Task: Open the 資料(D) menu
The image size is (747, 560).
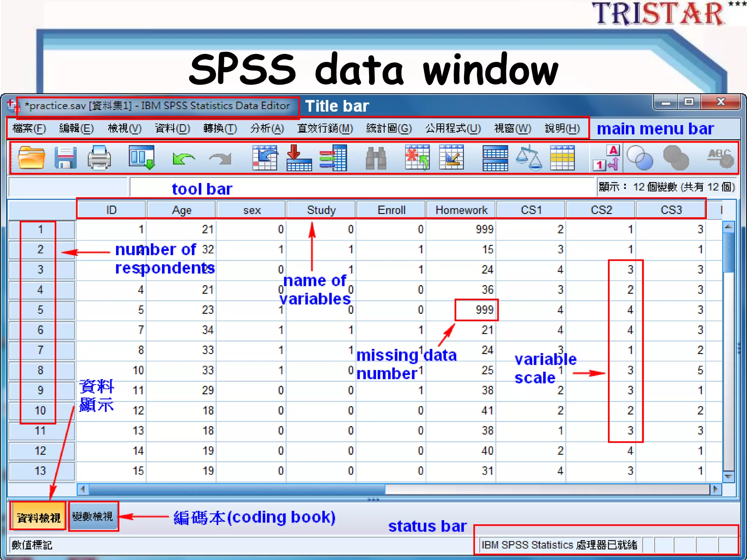Action: pos(173,128)
